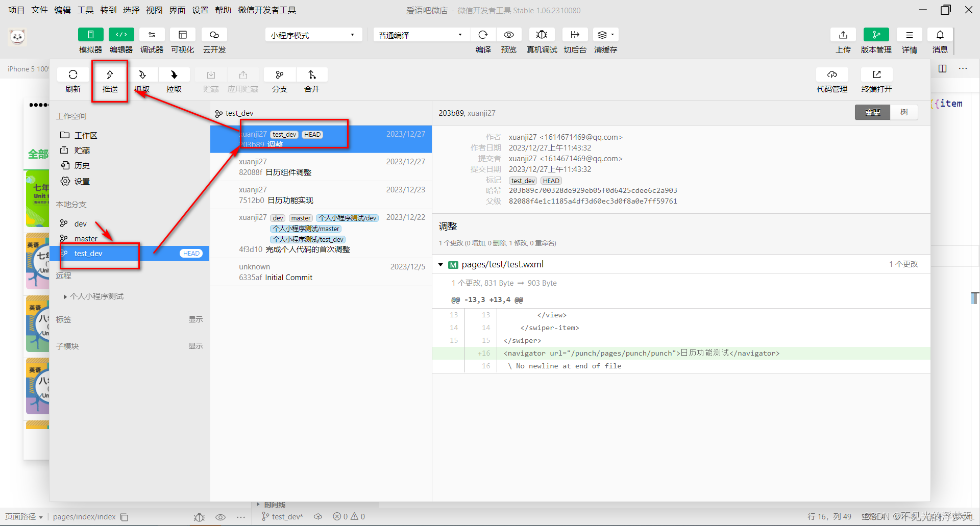Open the editor more options ellipsis
The width and height of the screenshot is (980, 526).
963,68
